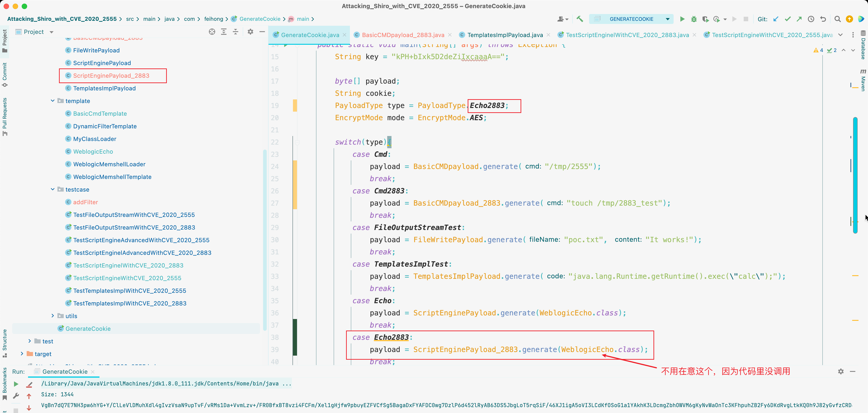Collapse the template folder
868x413 pixels.
point(53,101)
